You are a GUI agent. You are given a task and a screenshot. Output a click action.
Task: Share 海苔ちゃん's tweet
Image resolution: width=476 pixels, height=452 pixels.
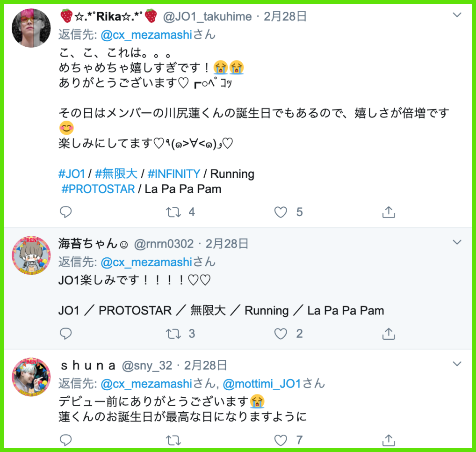tap(389, 334)
